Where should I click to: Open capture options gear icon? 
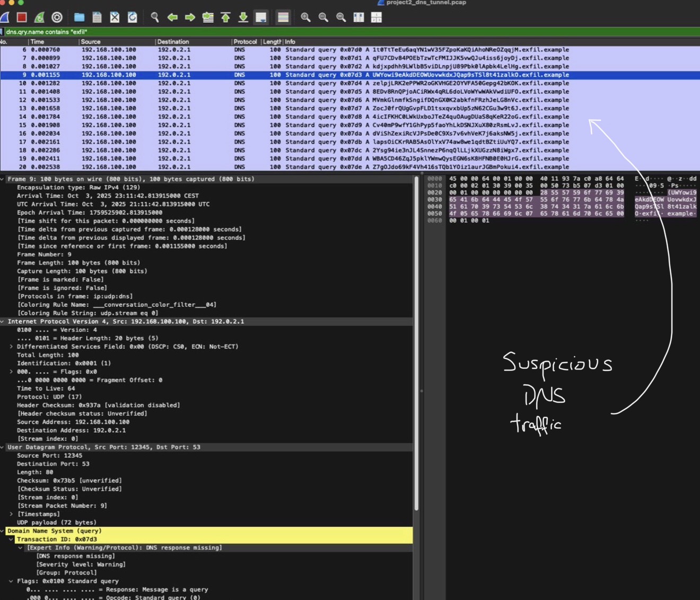click(57, 17)
